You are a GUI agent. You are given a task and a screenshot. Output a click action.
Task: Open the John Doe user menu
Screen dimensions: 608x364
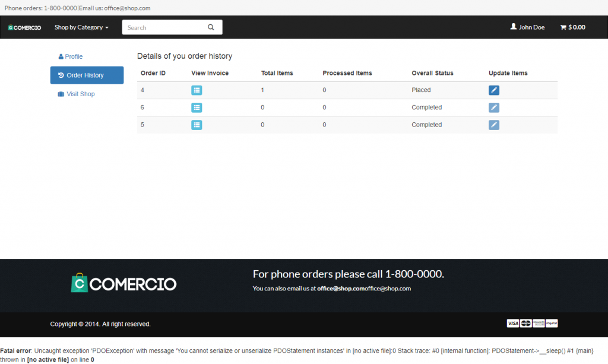(527, 27)
